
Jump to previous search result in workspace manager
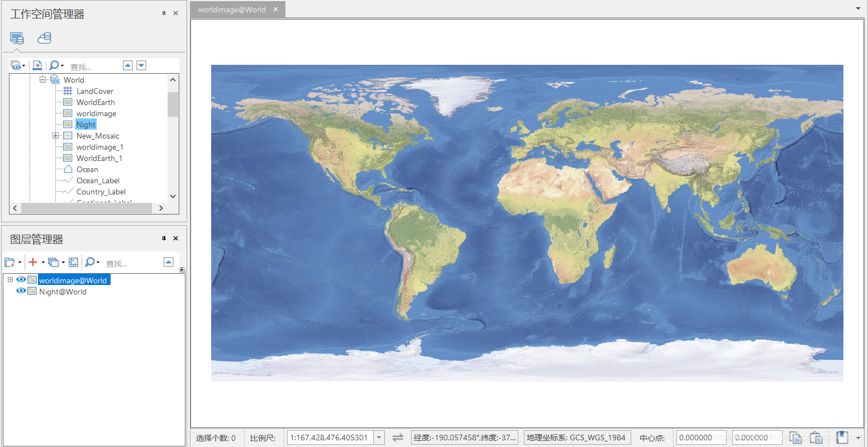coord(128,65)
